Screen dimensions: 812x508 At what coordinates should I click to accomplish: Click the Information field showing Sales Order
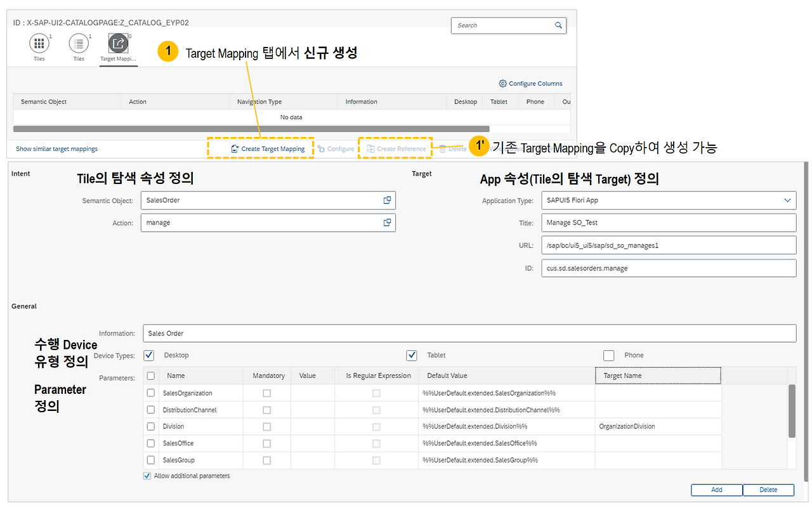[469, 334]
